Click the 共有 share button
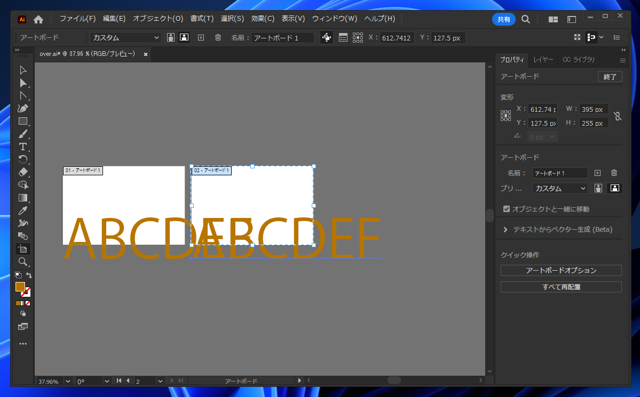 pos(504,19)
